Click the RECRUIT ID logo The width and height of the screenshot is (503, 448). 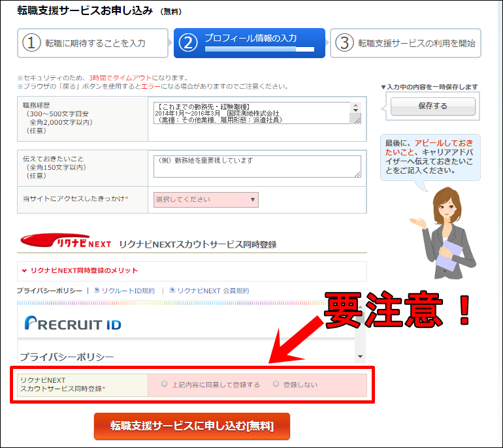(x=73, y=323)
